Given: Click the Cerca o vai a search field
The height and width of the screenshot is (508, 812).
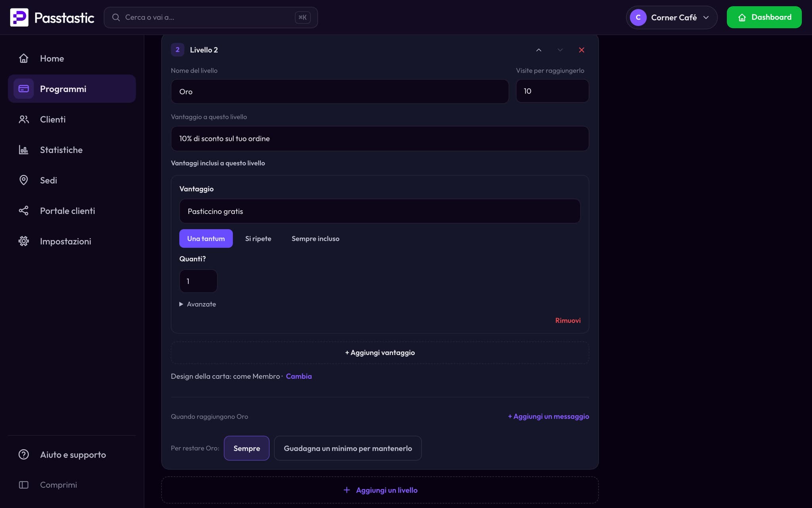Looking at the screenshot, I should pos(211,17).
